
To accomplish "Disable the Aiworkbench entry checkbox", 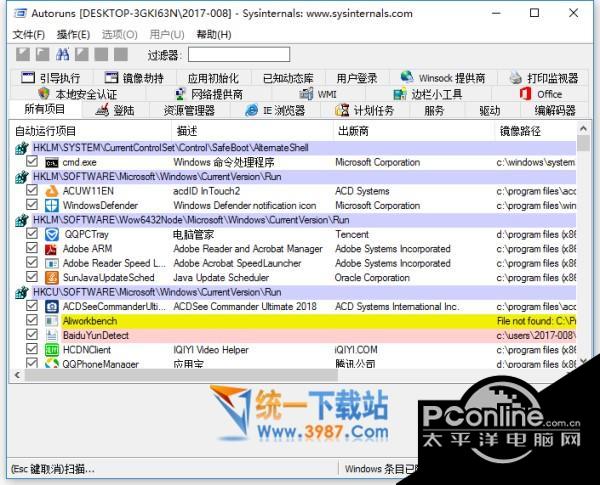I will coord(32,320).
